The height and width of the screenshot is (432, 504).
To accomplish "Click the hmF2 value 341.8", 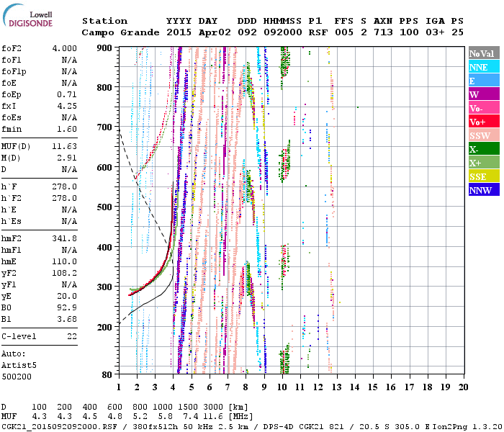I will [x=65, y=238].
